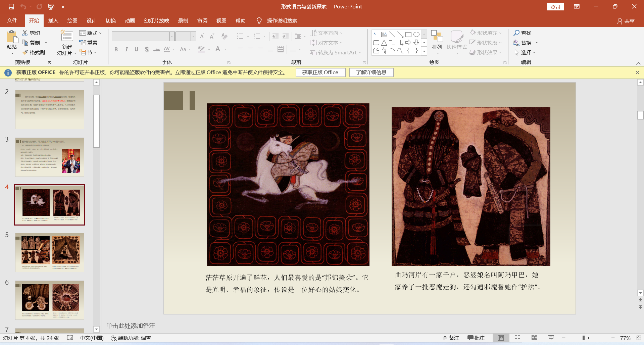Image resolution: width=644 pixels, height=345 pixels.
Task: Fit slide to current window icon
Action: pos(639,338)
